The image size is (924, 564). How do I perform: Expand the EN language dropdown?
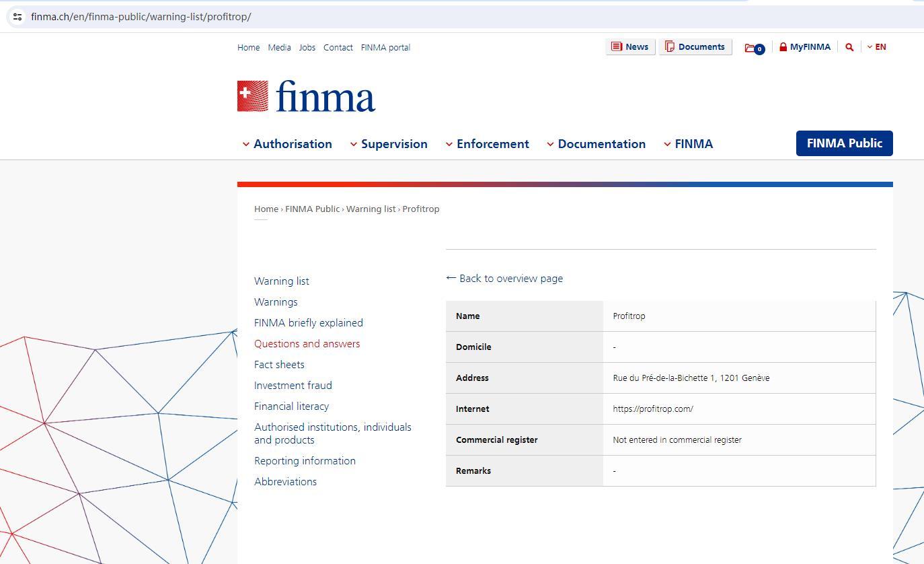(876, 47)
